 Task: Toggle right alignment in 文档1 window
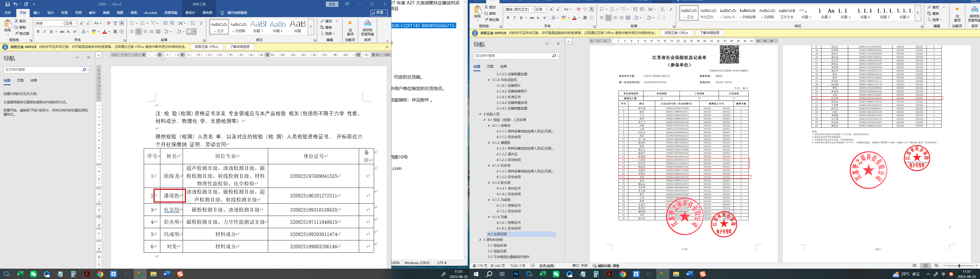coord(145,32)
